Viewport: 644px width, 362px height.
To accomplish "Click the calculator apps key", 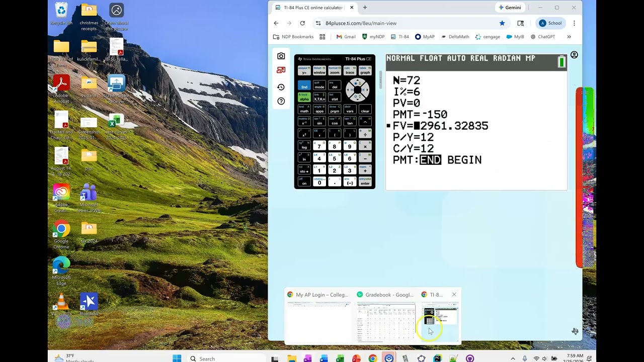I will click(319, 110).
